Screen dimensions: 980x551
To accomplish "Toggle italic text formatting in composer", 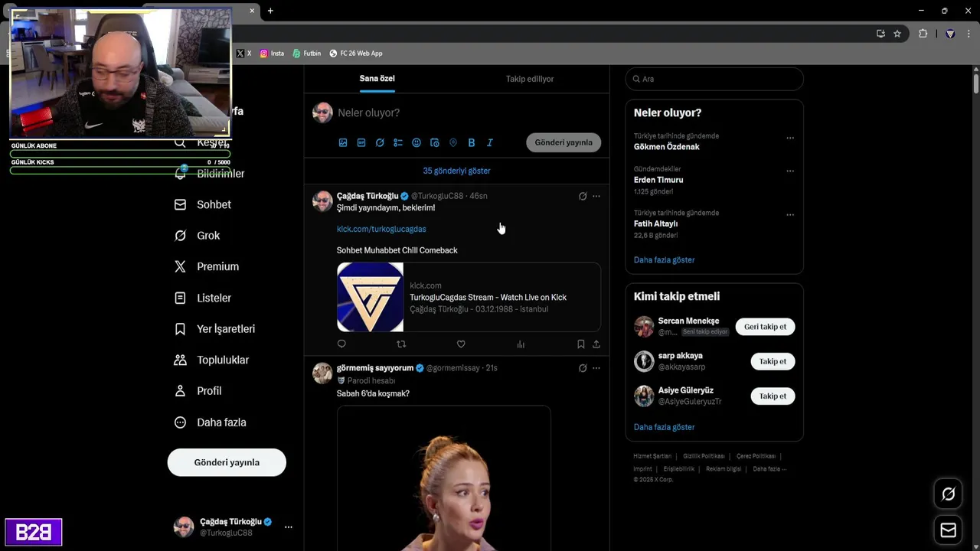I will (x=490, y=142).
